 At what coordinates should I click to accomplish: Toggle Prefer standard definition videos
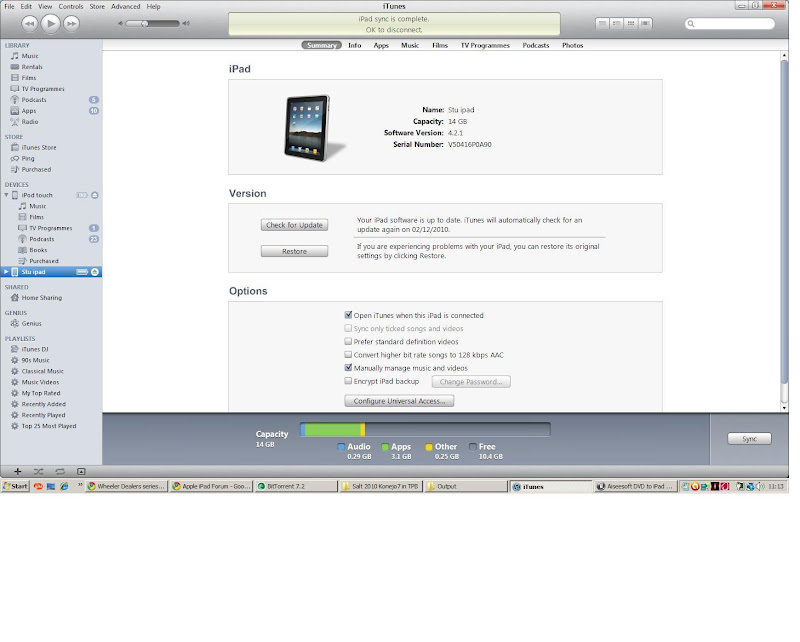[x=348, y=341]
